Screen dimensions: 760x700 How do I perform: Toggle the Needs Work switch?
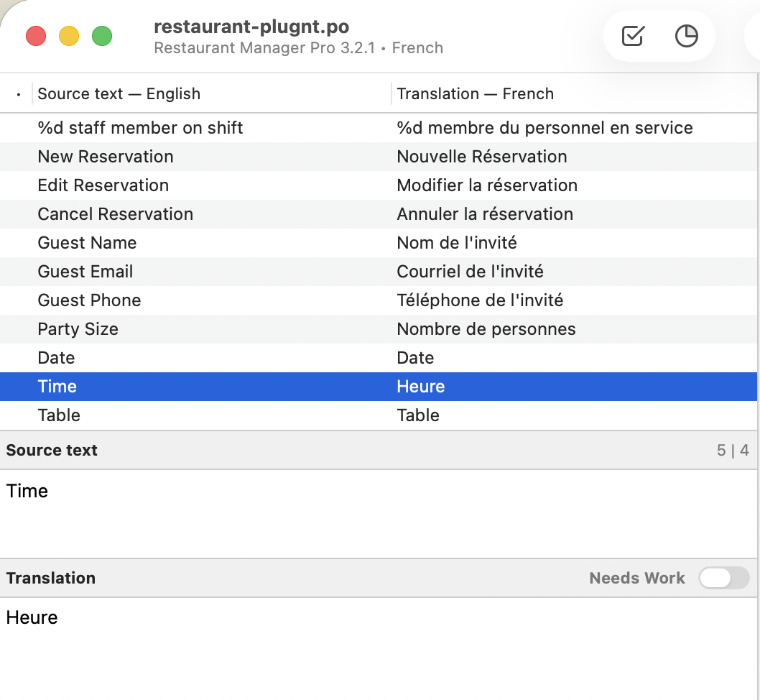tap(723, 578)
